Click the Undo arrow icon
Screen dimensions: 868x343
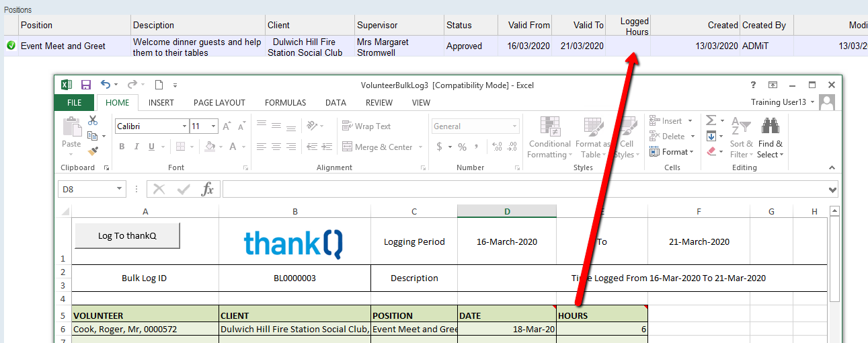coord(106,85)
